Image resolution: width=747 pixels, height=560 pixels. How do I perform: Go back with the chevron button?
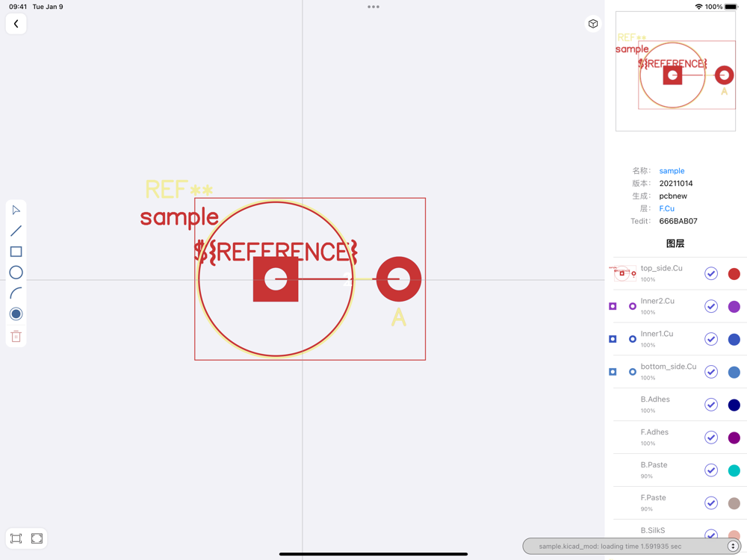16,24
